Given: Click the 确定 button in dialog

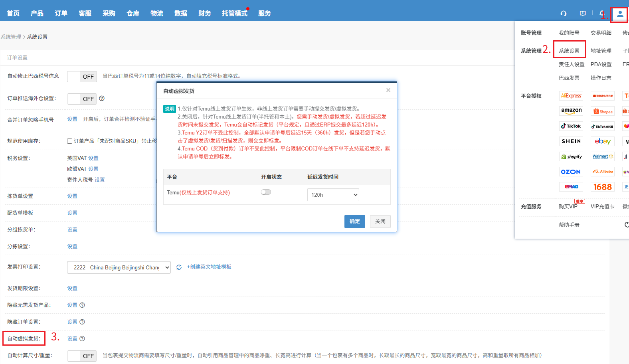Looking at the screenshot, I should click(354, 221).
